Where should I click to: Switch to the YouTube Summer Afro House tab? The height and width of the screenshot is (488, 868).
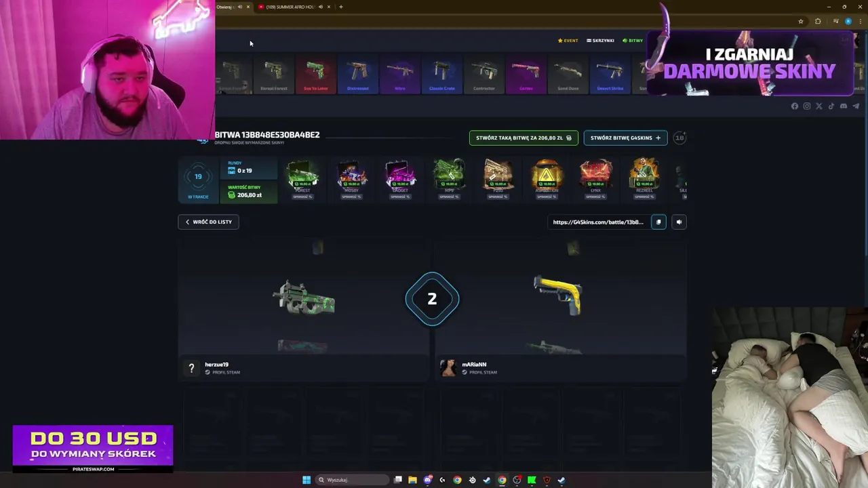294,7
